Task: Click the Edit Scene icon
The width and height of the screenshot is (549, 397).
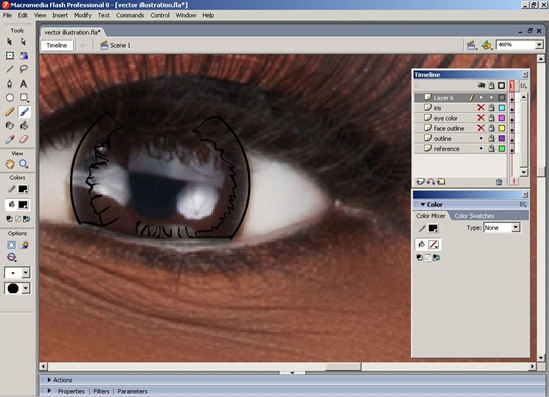Action: pyautogui.click(x=471, y=45)
